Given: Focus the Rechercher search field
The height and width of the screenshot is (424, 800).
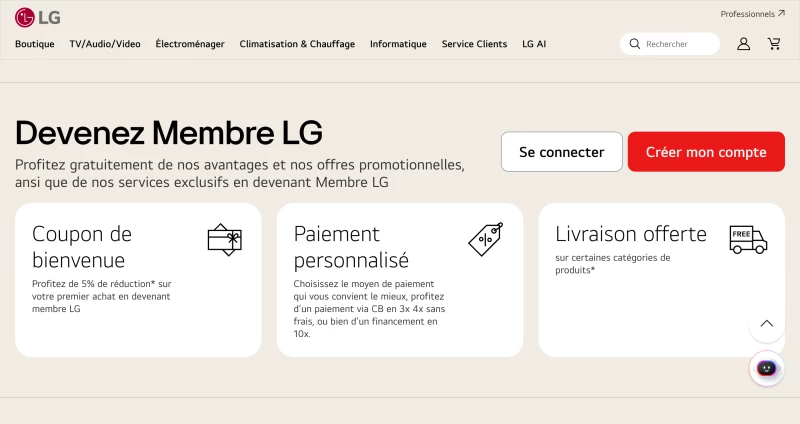Looking at the screenshot, I should 670,44.
